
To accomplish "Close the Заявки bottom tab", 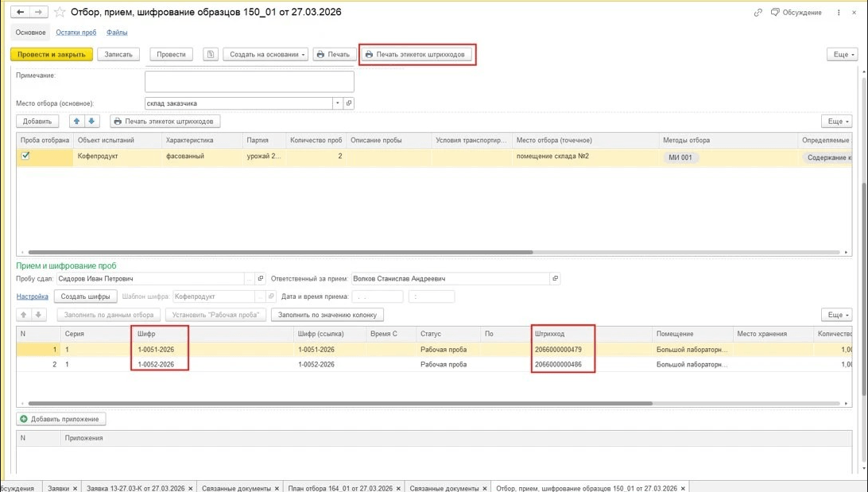I will [75, 488].
